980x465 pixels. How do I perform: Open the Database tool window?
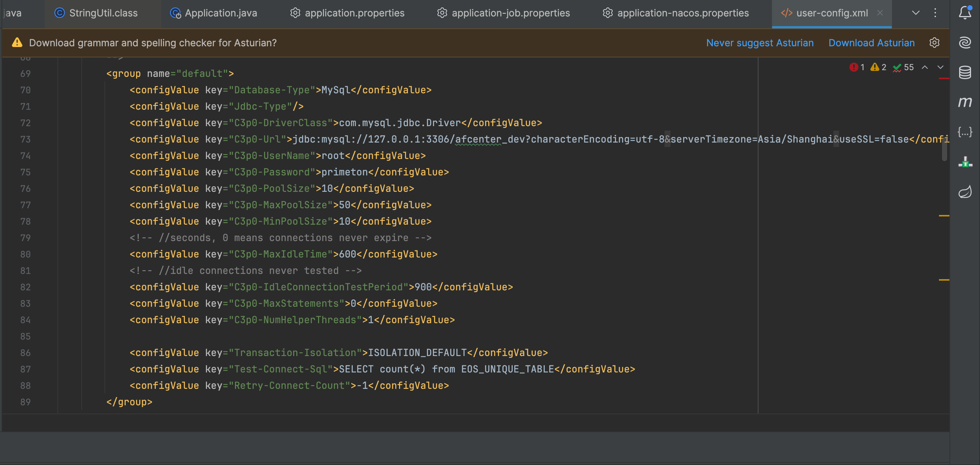point(965,72)
